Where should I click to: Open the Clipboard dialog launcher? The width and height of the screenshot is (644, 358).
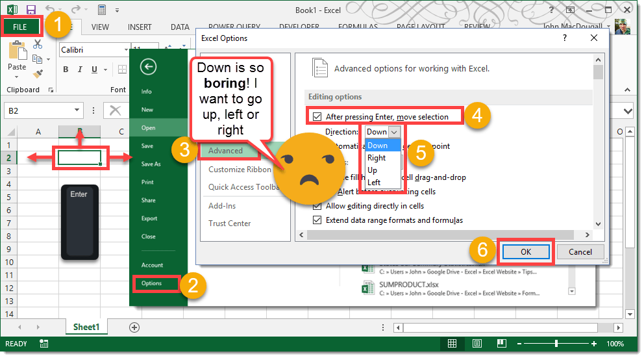click(51, 90)
